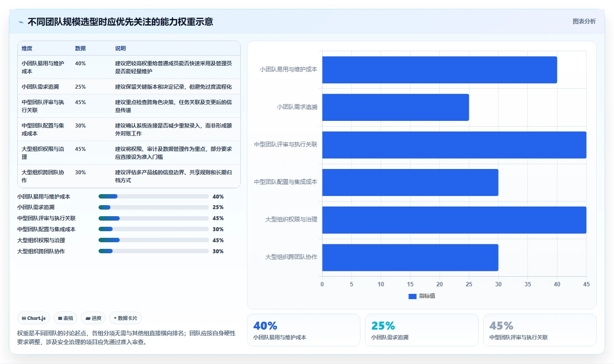614x364 pixels.
Task: Click the lightning icon beside the page title
Action: [x=21, y=22]
